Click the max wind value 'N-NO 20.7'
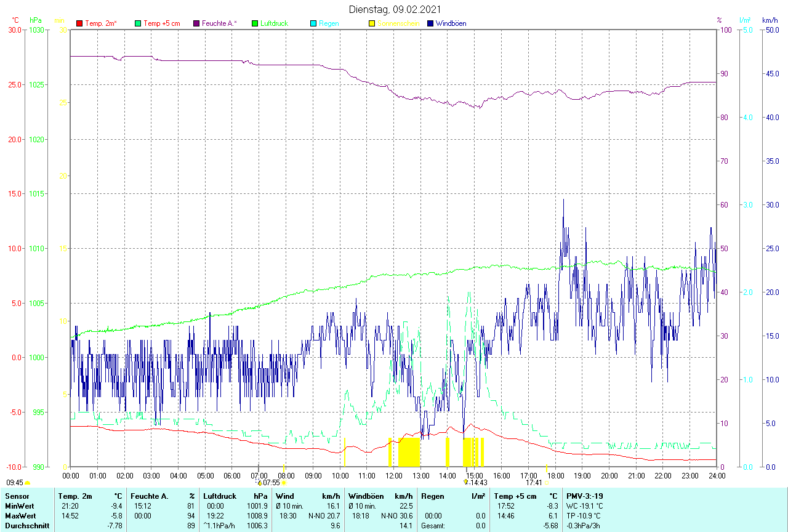The height and width of the screenshot is (532, 788). [324, 515]
